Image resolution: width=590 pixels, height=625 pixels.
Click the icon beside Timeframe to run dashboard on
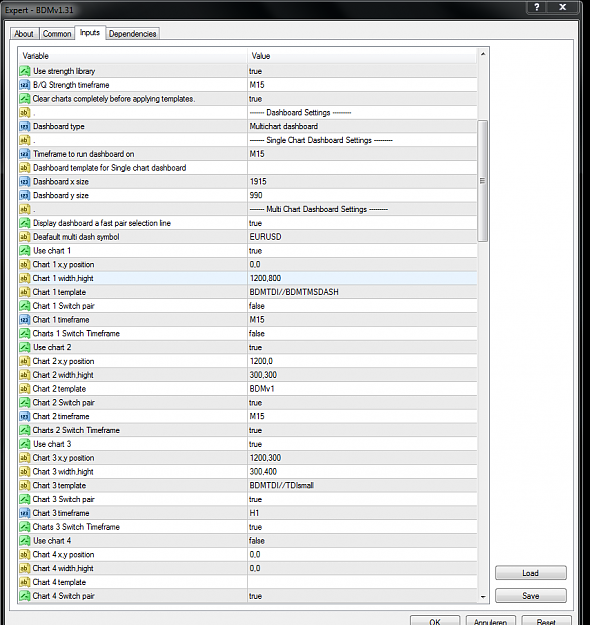(x=25, y=154)
